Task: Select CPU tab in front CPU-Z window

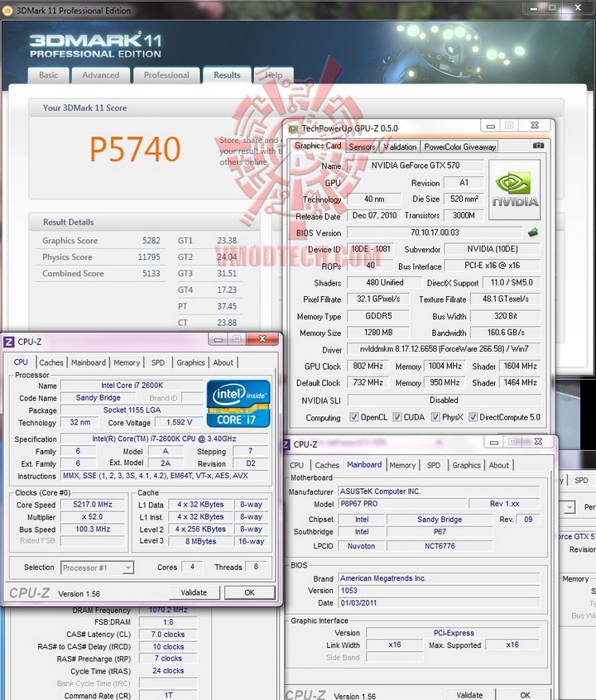Action: 21,362
